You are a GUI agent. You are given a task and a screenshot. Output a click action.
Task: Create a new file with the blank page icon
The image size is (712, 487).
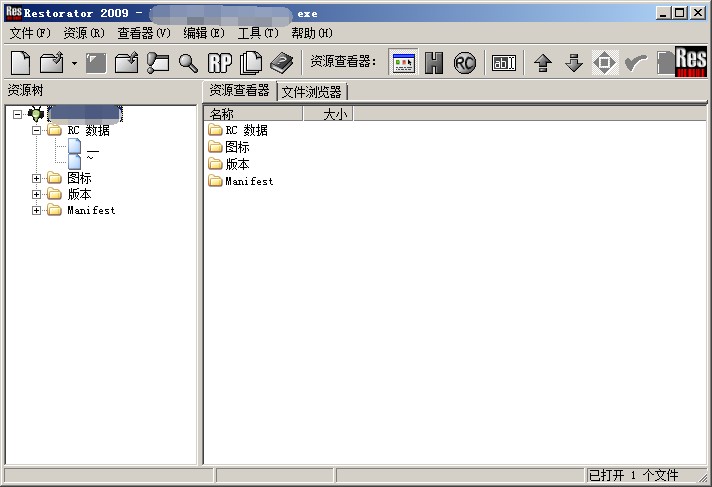pos(20,63)
